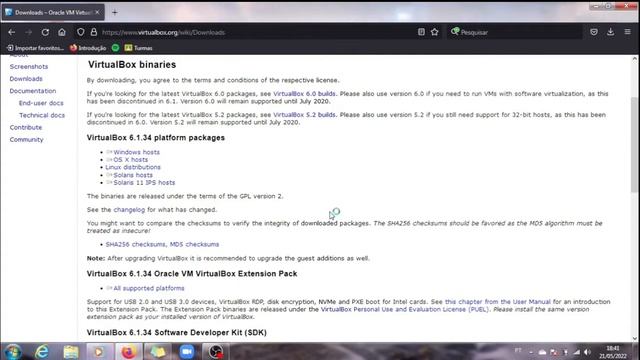
Task: Open the screen recorder taskbar icon
Action: pos(216,351)
